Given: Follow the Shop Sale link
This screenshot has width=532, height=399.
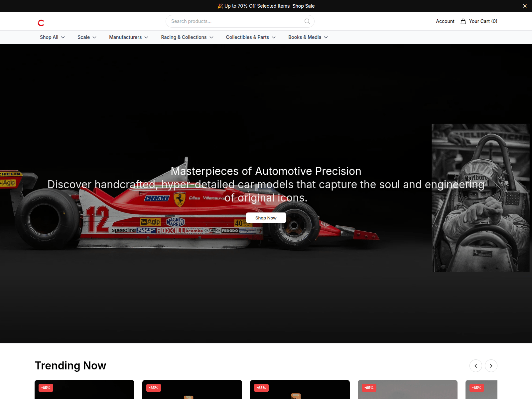Looking at the screenshot, I should tap(303, 6).
